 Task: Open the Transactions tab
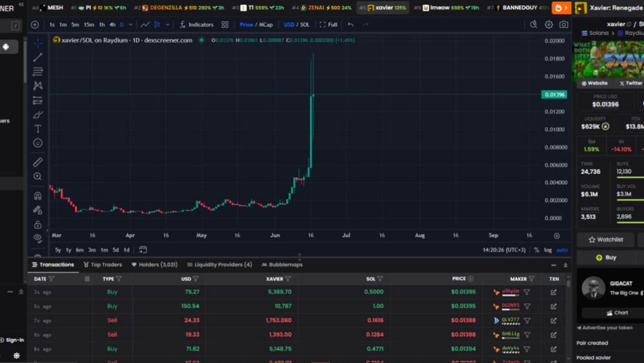(53, 265)
